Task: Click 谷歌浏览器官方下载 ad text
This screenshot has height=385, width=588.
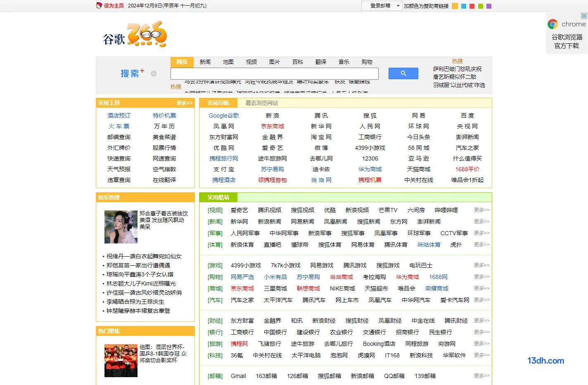Action: tap(567, 41)
